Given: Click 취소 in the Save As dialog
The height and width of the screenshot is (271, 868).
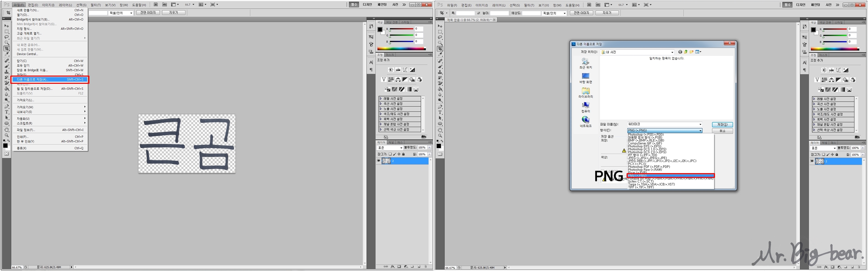Looking at the screenshot, I should tap(722, 131).
